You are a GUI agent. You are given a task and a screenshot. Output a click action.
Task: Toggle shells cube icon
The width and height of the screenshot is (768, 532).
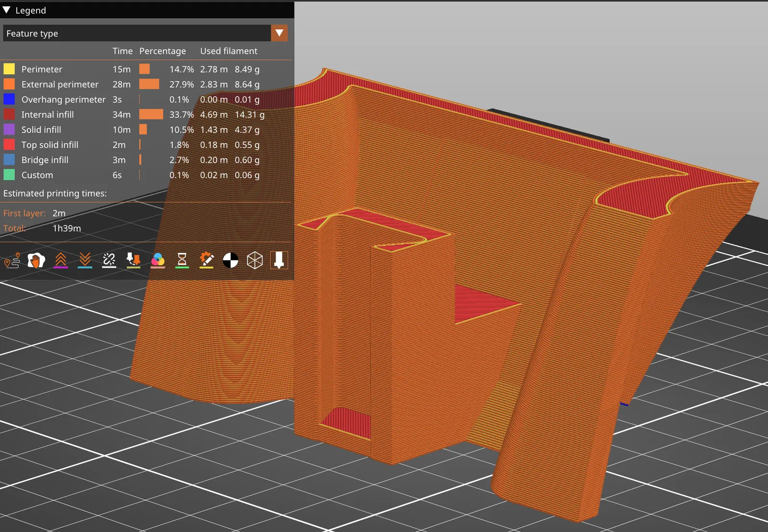coord(255,260)
